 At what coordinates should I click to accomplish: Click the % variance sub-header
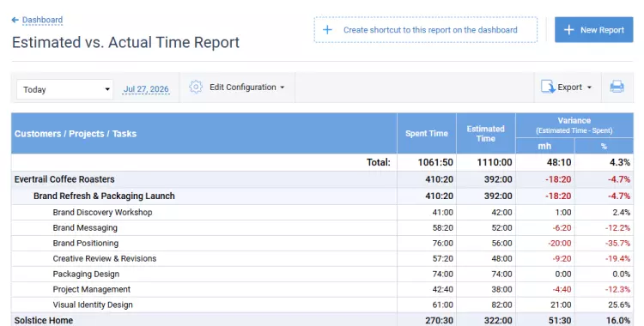(604, 146)
